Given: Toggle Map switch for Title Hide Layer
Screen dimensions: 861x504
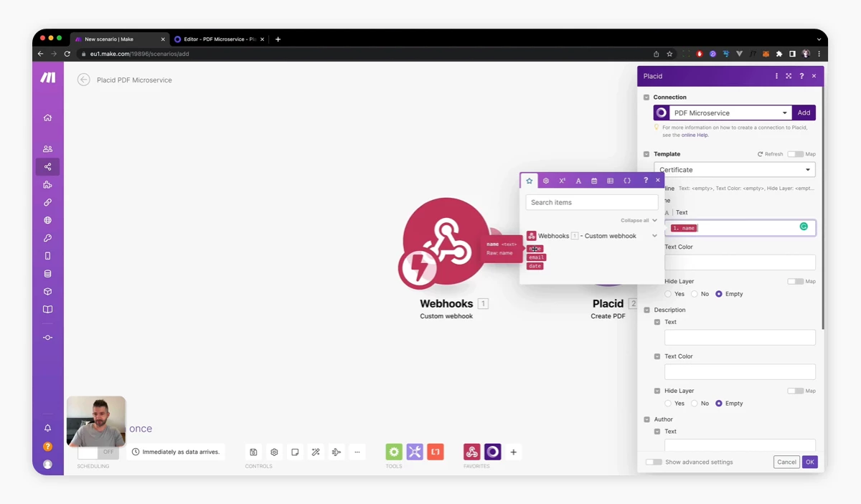Looking at the screenshot, I should (795, 281).
